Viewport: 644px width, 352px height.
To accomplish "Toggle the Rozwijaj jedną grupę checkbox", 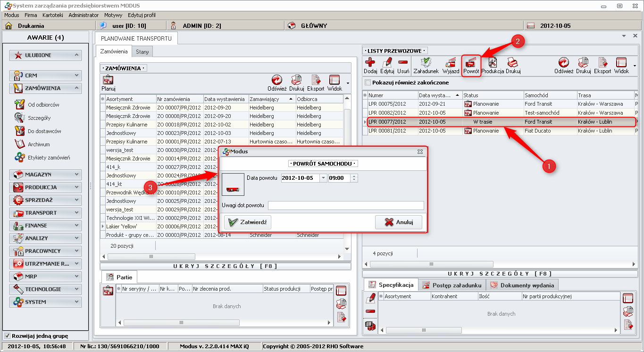I will (7, 336).
